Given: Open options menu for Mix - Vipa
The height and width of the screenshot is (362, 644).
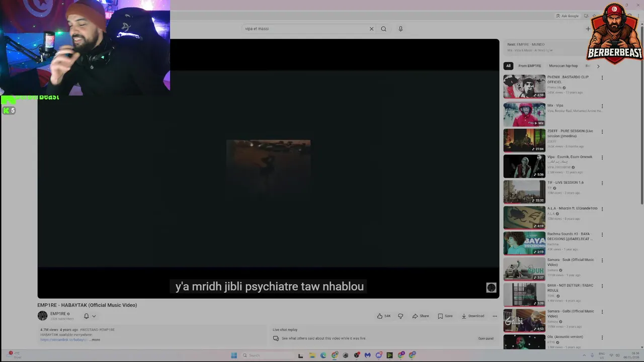Looking at the screenshot, I should coord(602,106).
